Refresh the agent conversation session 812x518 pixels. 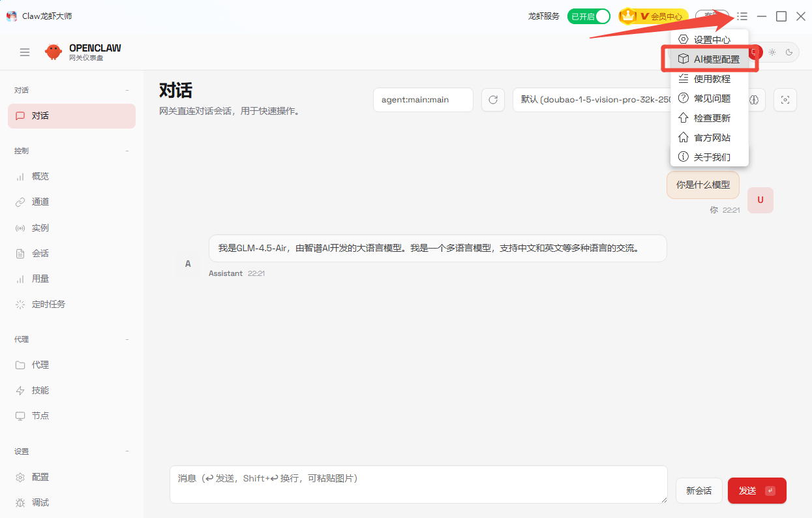(x=493, y=100)
